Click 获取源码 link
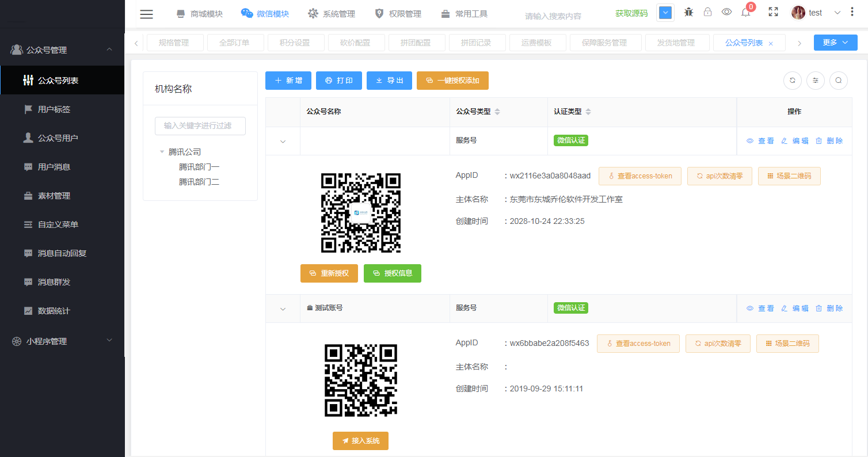The height and width of the screenshot is (457, 868). [x=631, y=13]
